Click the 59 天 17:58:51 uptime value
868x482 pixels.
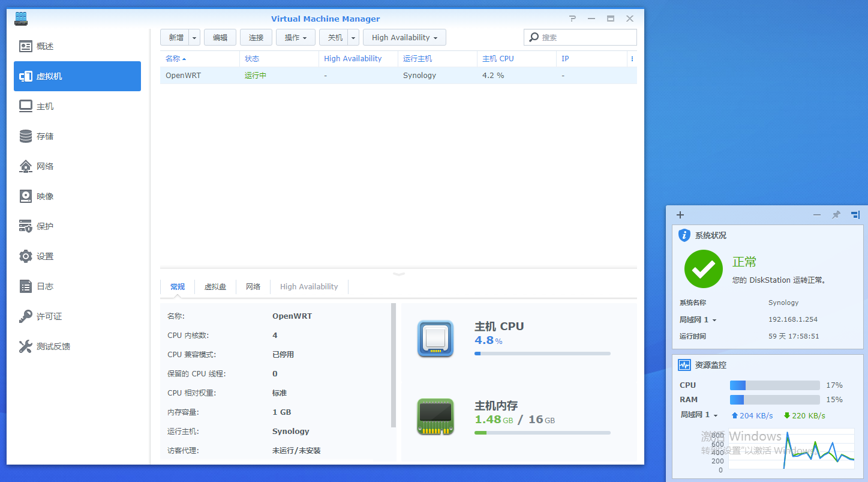(794, 337)
